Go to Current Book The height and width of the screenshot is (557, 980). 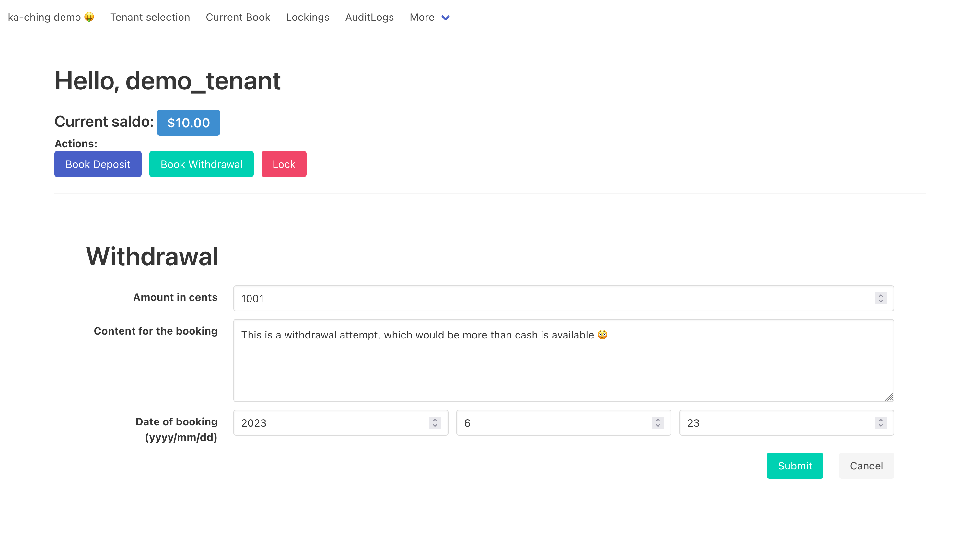[238, 17]
